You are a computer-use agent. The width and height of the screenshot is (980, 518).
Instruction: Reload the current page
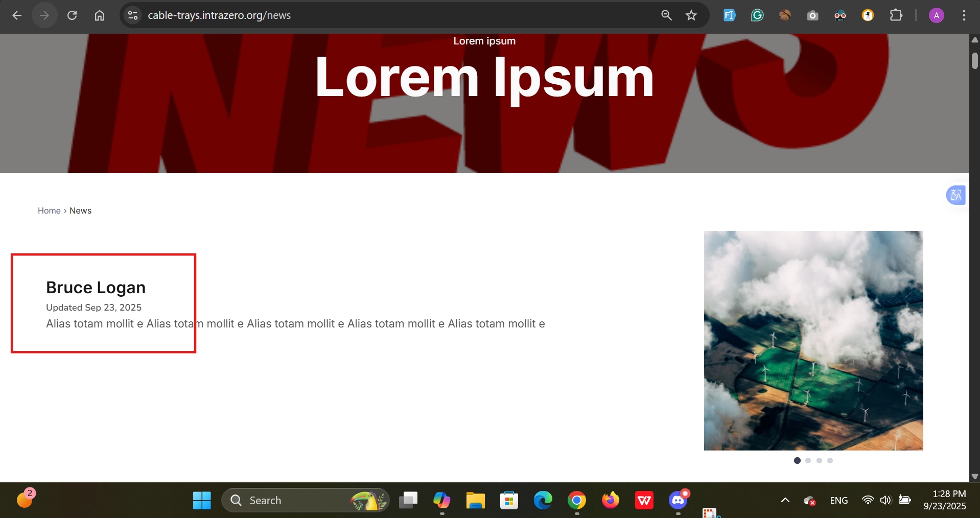coord(72,15)
